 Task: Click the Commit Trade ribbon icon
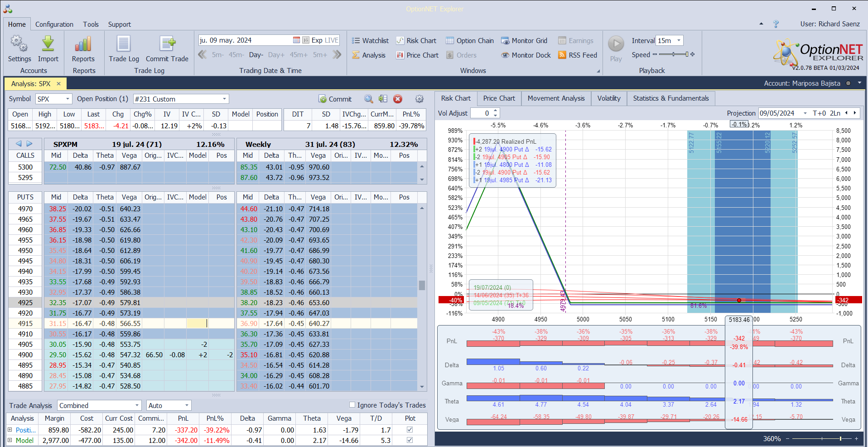167,44
